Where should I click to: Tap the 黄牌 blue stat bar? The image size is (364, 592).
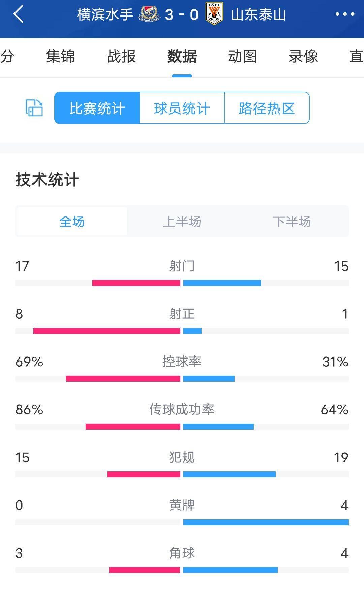[x=266, y=522]
